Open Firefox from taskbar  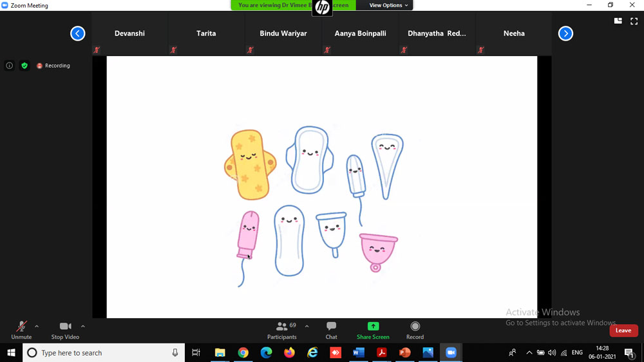[x=289, y=352]
